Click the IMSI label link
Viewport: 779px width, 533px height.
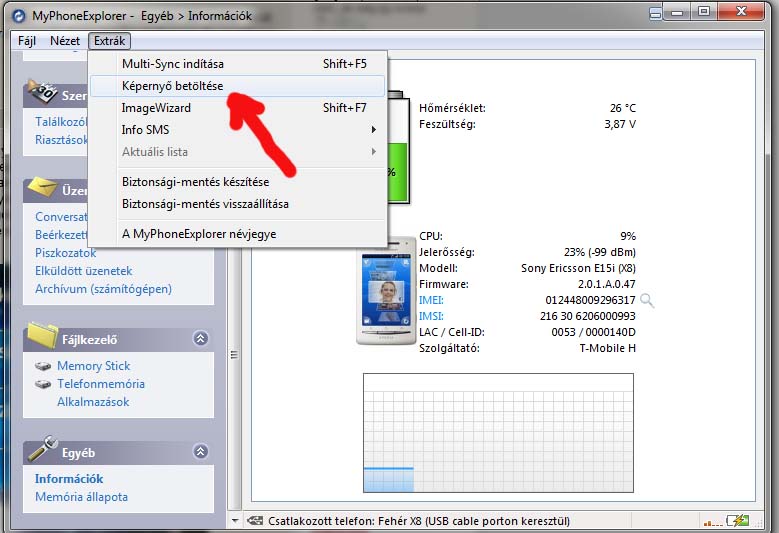click(431, 316)
